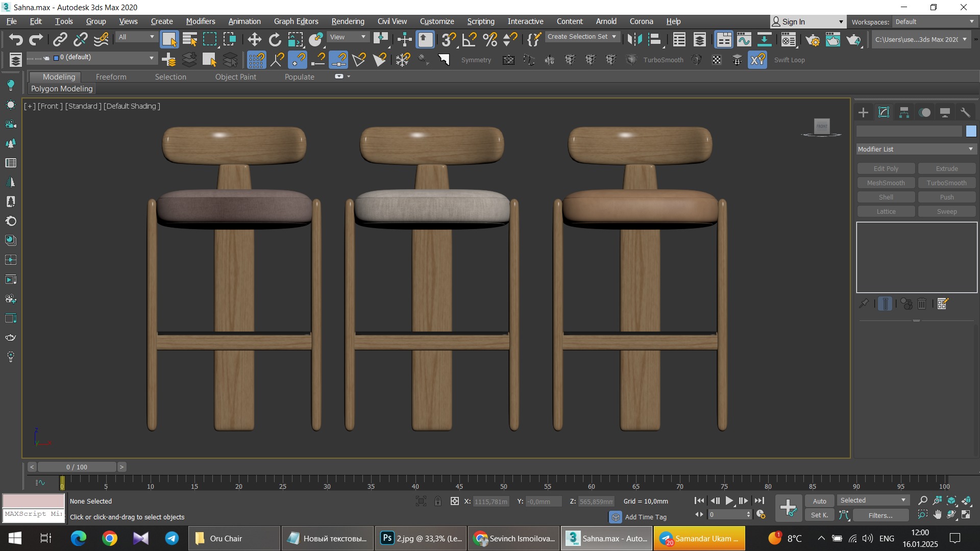Click the pink MAXScript listener swatch
Viewport: 980px width, 551px height.
(34, 500)
